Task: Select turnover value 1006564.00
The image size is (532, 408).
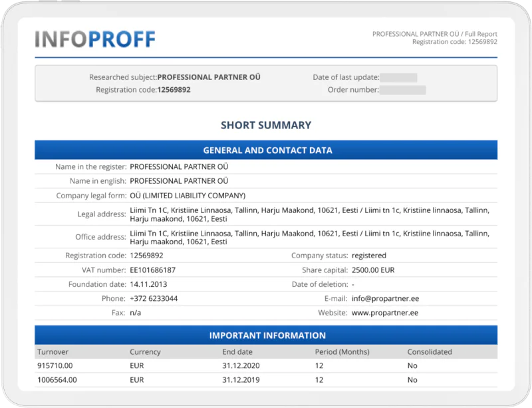Action: pos(57,380)
